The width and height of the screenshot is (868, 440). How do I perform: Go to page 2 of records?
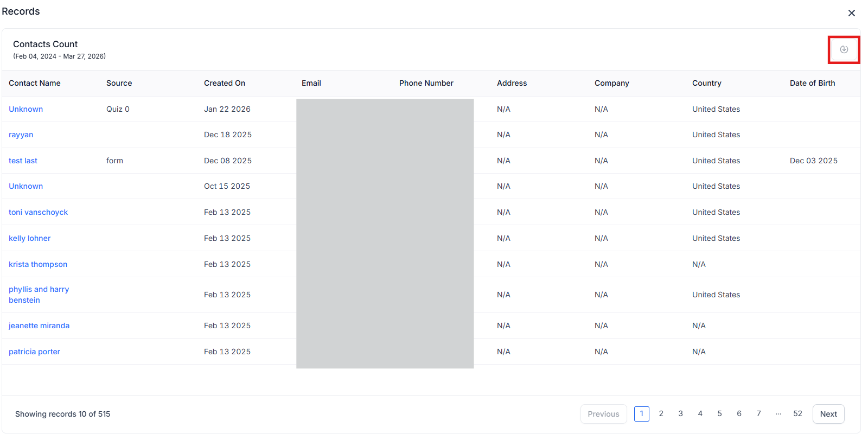click(661, 413)
